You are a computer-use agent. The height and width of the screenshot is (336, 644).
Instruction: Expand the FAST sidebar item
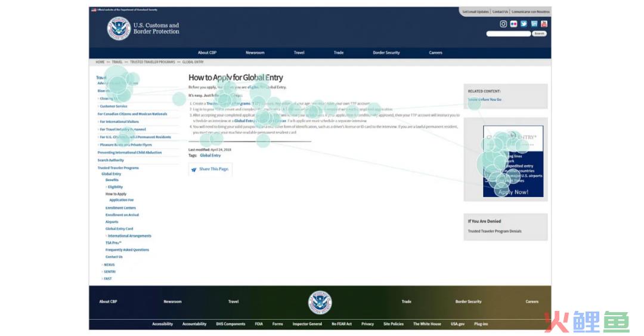click(107, 279)
